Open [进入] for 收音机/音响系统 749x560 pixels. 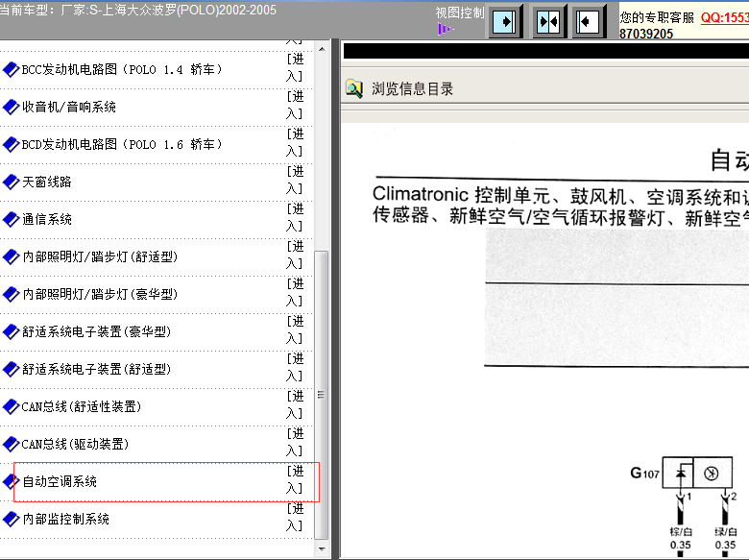[x=295, y=105]
